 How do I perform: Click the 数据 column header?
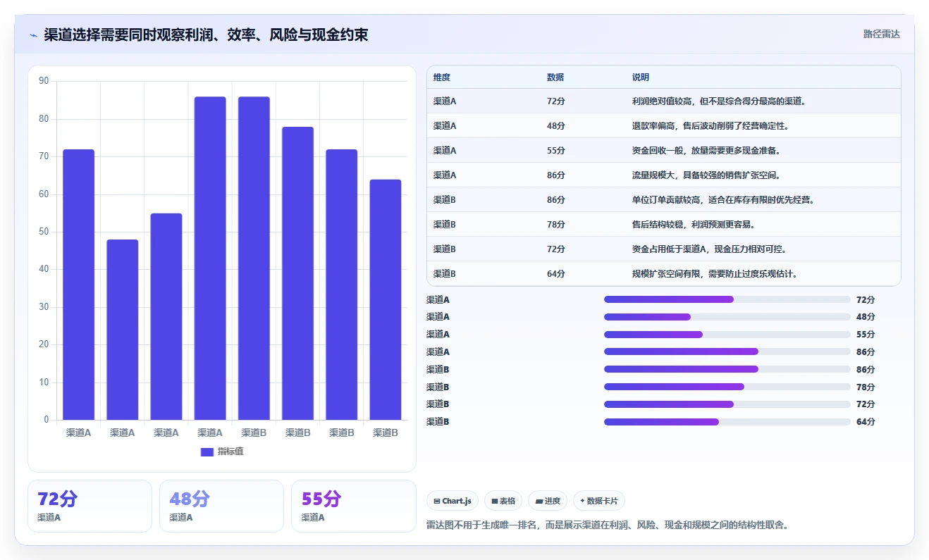pos(555,77)
